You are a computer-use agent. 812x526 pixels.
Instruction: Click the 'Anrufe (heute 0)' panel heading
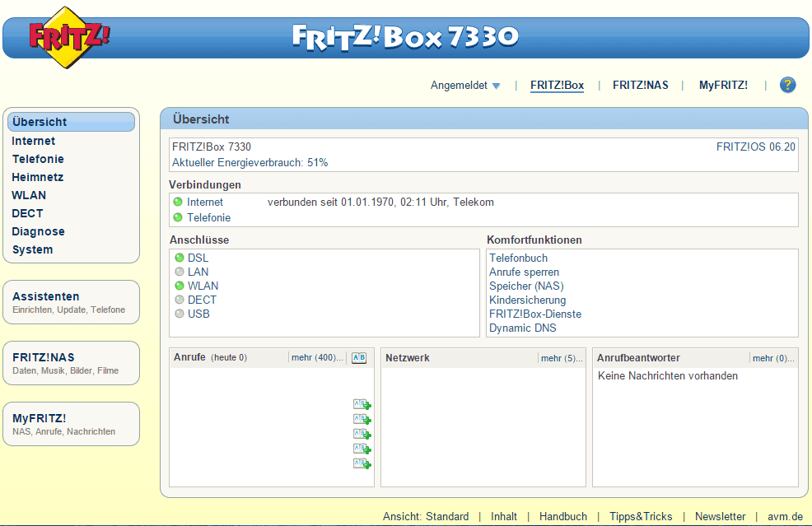(210, 357)
